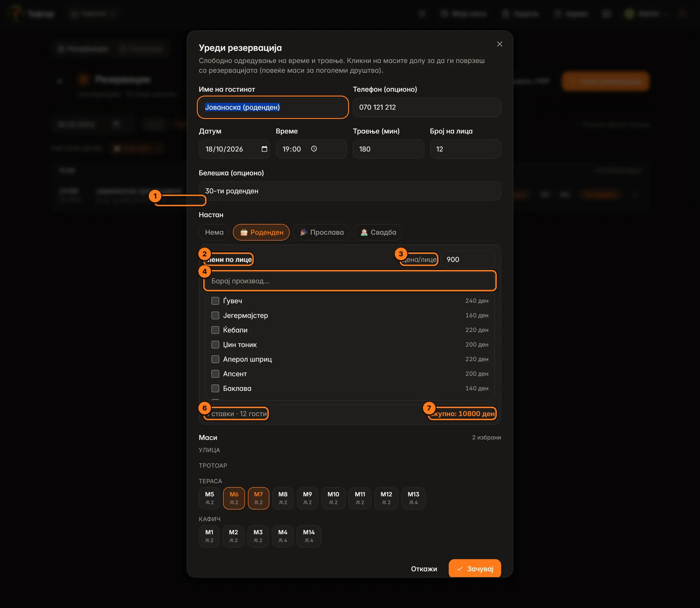Enable the Баклава item checkbox

point(215,388)
